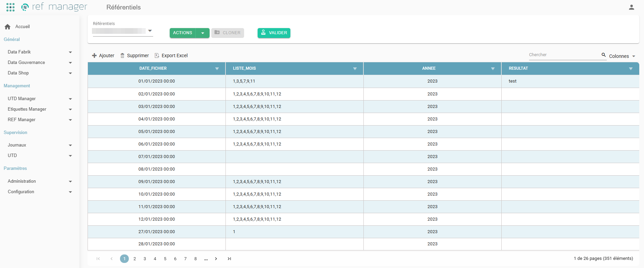Viewport: 644px width, 268px height.
Task: Expand Journaux menu
Action: tap(40, 145)
